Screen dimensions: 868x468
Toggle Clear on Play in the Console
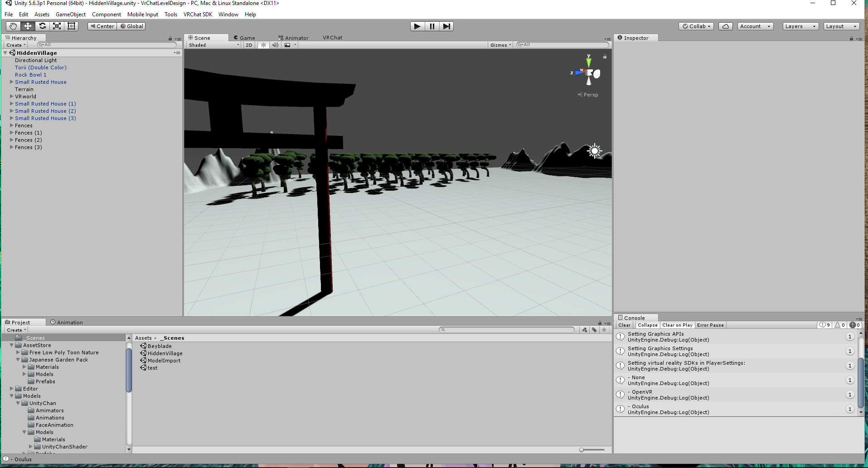click(x=677, y=325)
